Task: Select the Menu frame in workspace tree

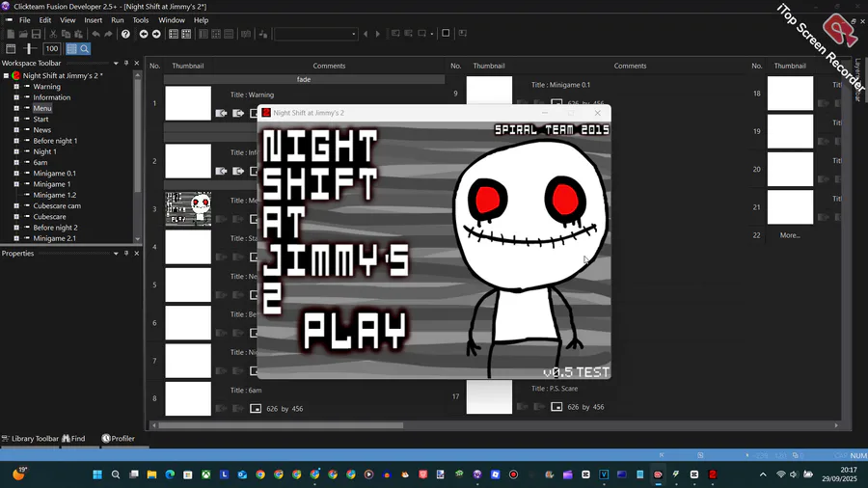Action: (x=42, y=108)
